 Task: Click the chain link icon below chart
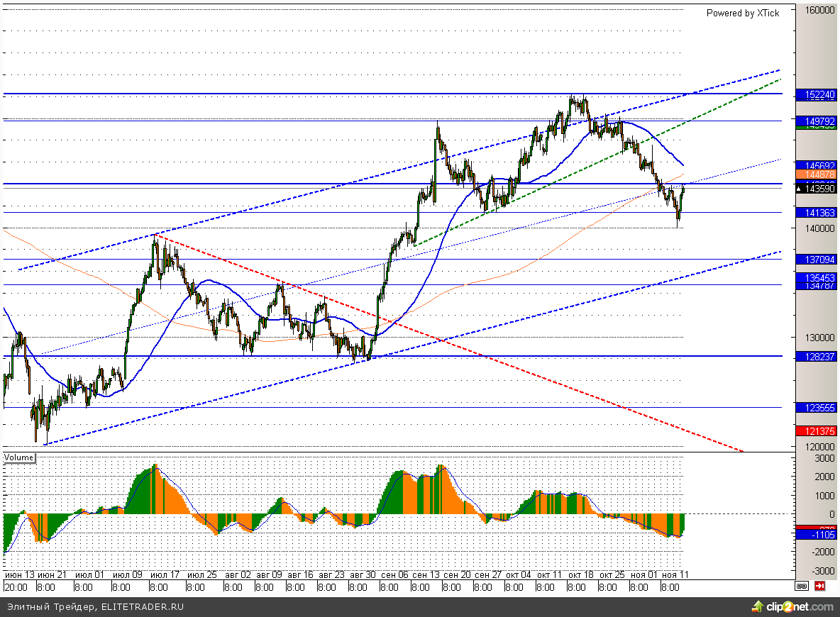click(802, 587)
